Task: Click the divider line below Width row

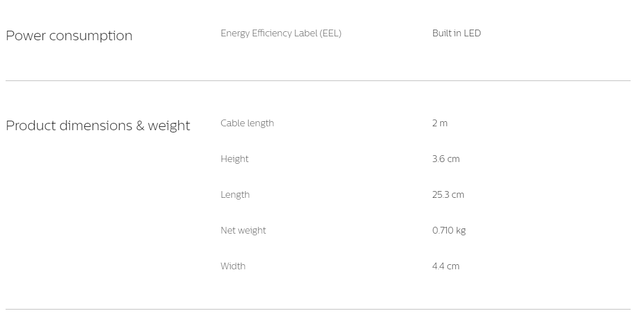Action: coord(318,309)
